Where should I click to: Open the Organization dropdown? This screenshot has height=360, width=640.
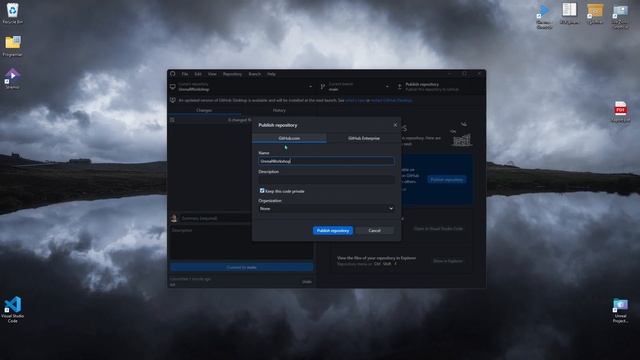[x=326, y=209]
